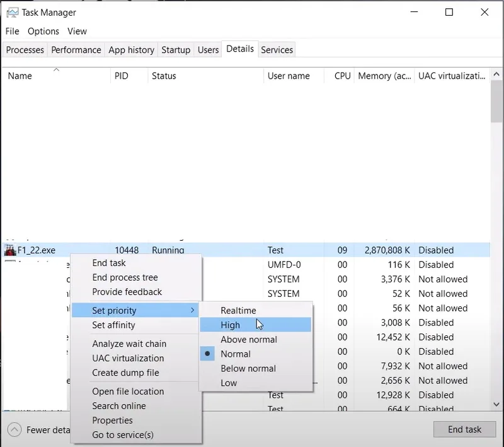Switch to the Details tab
This screenshot has width=504, height=447.
(x=240, y=49)
